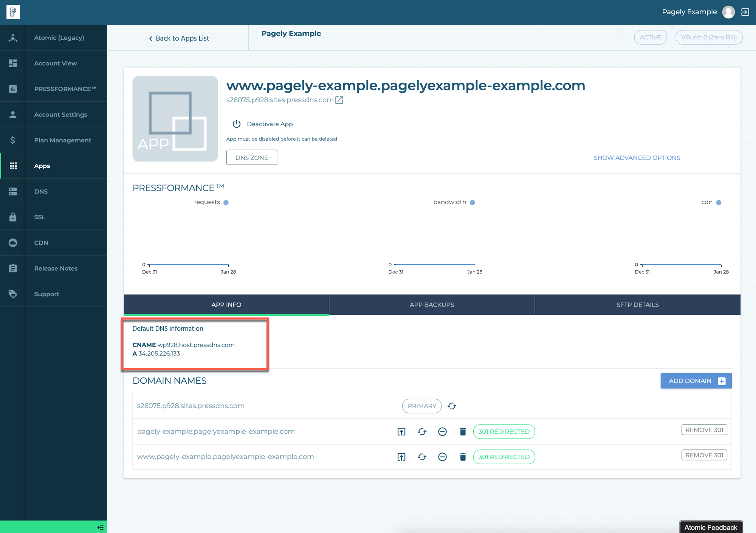Screen dimensions: 756x533
Task: Click s26075.p928.sites.pressdns.com domain row text
Action: (x=191, y=406)
